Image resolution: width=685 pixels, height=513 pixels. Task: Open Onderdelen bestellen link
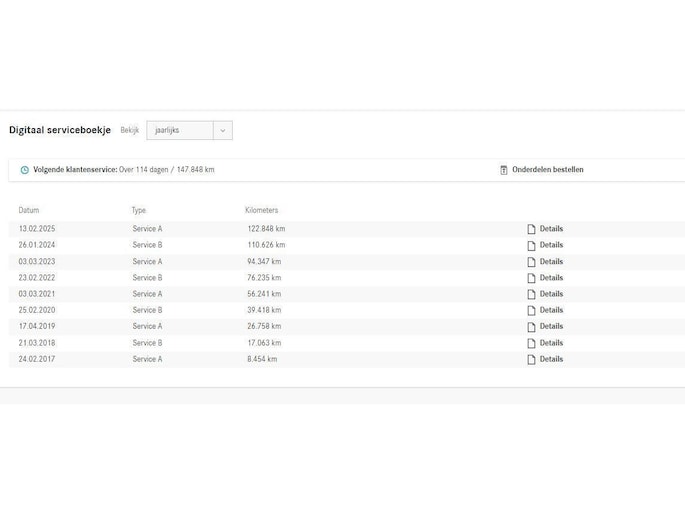(x=547, y=170)
